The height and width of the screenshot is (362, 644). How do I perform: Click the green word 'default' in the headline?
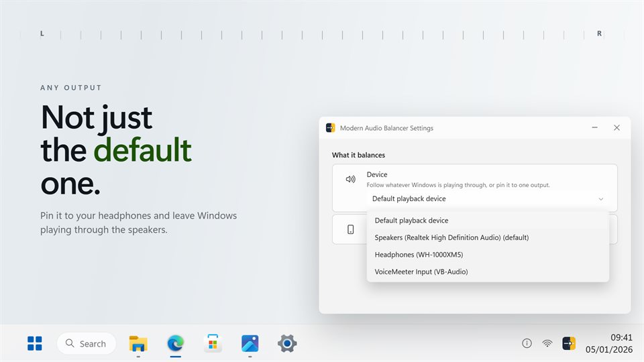pos(142,149)
